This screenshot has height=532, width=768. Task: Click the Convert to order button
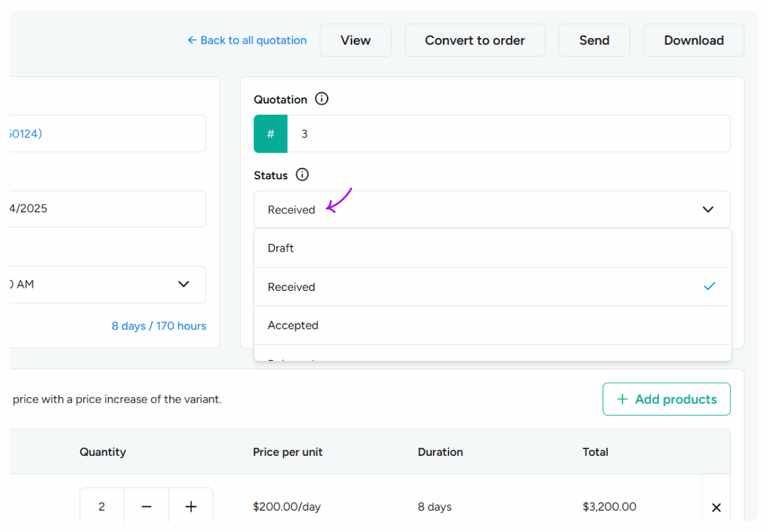(x=474, y=40)
